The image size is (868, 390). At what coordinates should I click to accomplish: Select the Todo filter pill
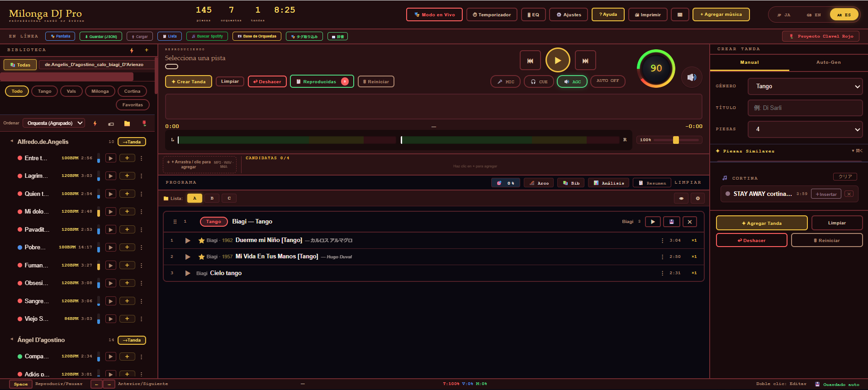click(x=17, y=91)
